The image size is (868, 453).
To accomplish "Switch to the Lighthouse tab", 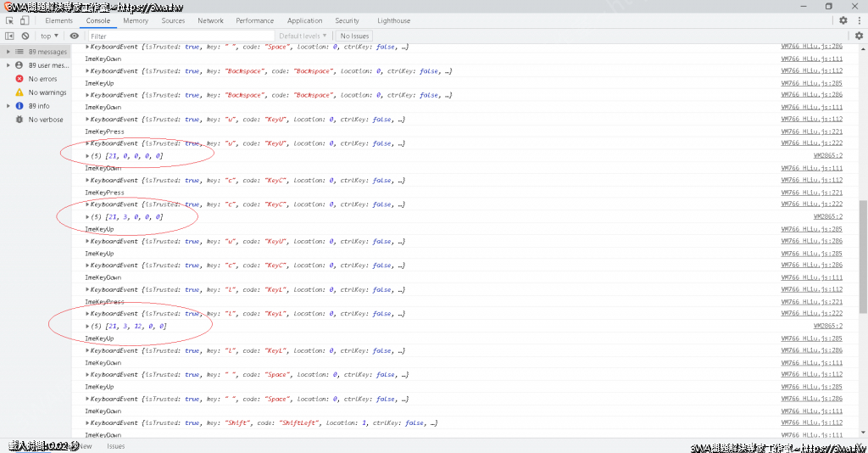I will tap(393, 20).
